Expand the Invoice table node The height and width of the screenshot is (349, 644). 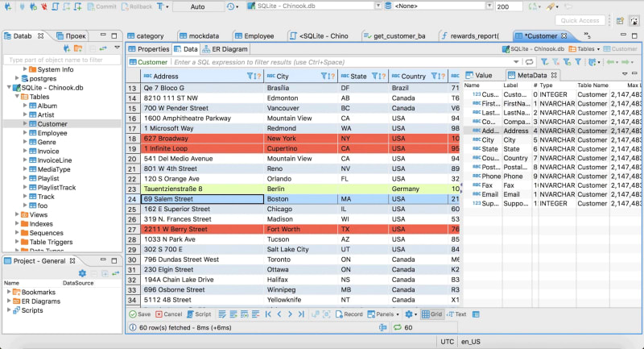pos(25,151)
